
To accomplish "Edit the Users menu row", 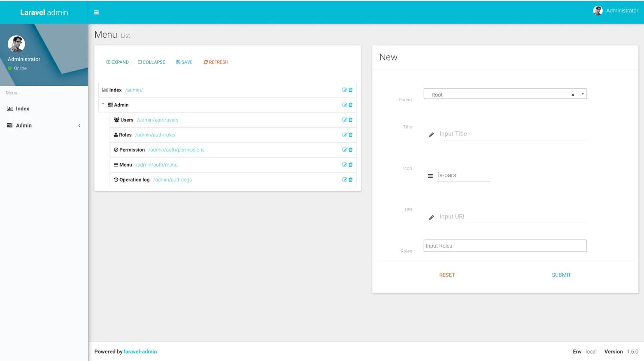I will click(344, 120).
